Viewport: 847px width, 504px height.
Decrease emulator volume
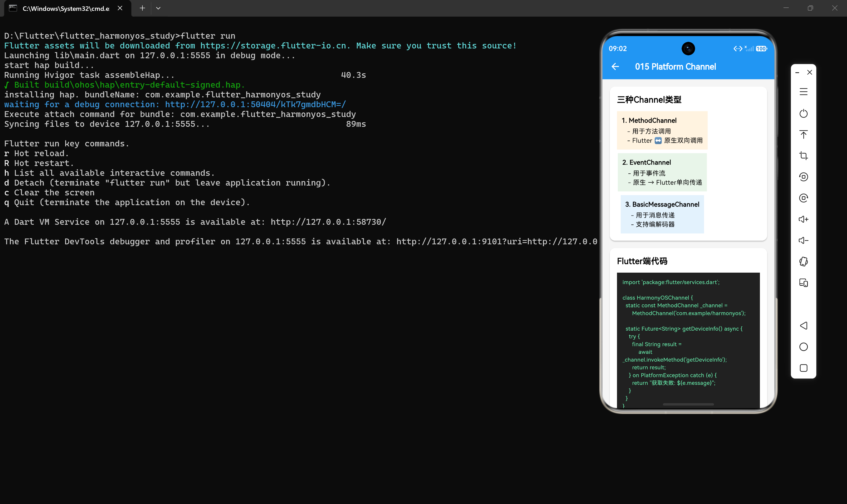tap(803, 240)
